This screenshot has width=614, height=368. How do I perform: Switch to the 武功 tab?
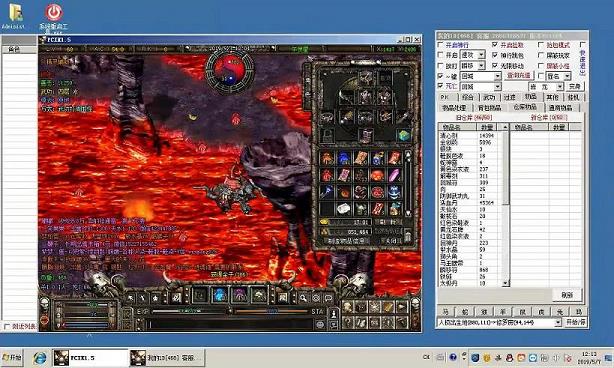point(489,97)
